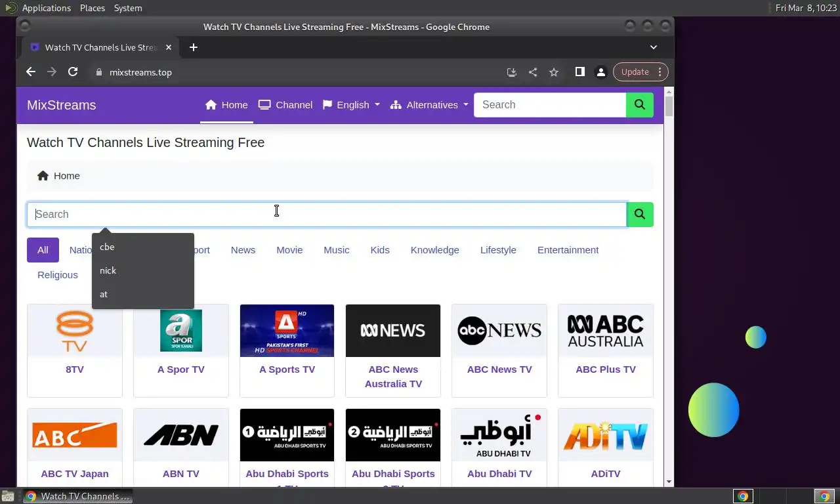This screenshot has width=840, height=504.
Task: Open the ADiTV logo thumbnail
Action: [606, 435]
